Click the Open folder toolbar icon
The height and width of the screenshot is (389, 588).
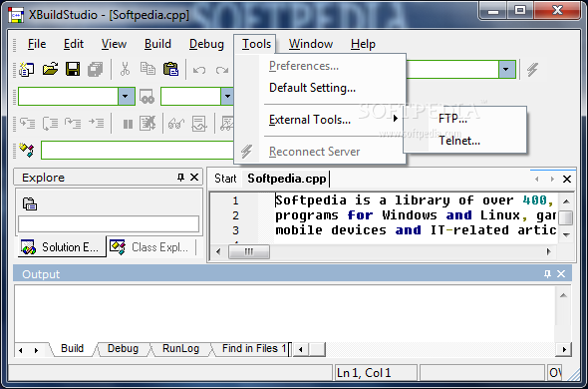click(50, 69)
